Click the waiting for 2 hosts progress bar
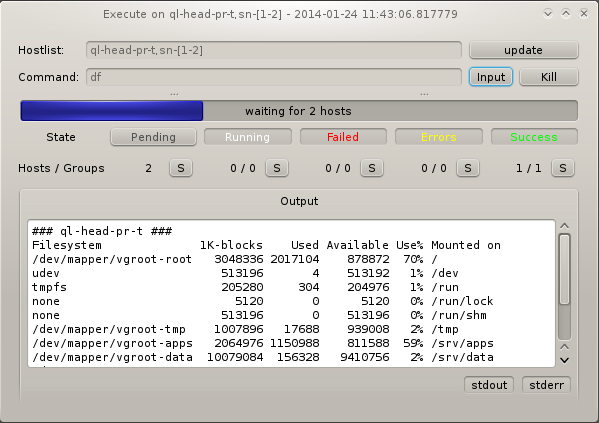The height and width of the screenshot is (423, 599). click(299, 111)
